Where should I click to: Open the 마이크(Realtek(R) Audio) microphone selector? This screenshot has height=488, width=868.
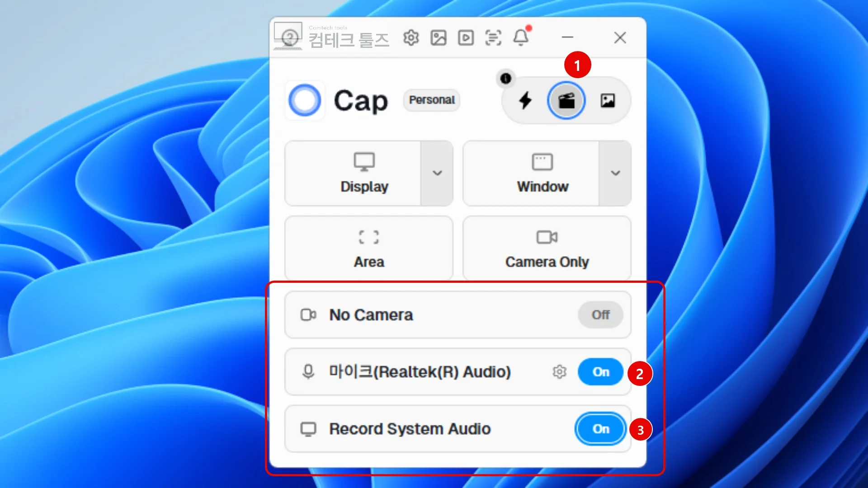point(458,372)
